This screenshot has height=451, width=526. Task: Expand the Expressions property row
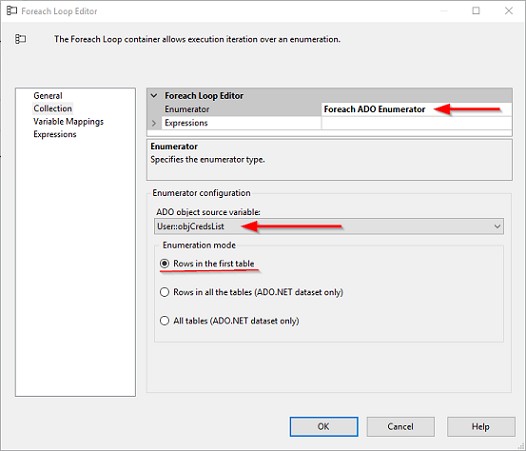[154, 123]
